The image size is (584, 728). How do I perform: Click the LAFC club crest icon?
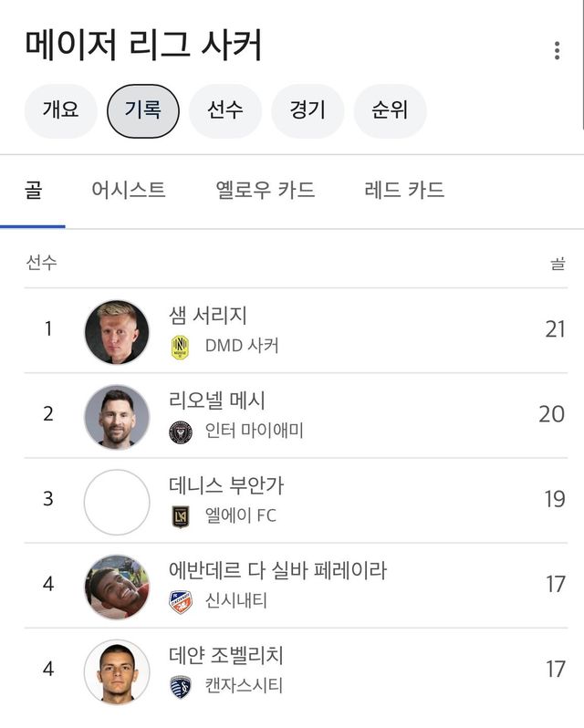click(x=181, y=516)
